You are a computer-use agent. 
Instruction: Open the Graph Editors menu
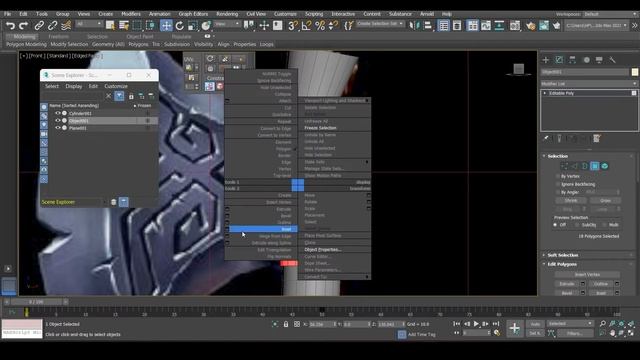193,14
